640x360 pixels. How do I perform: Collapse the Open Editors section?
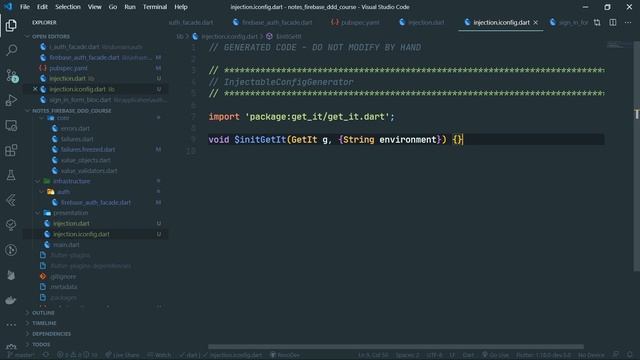click(50, 36)
